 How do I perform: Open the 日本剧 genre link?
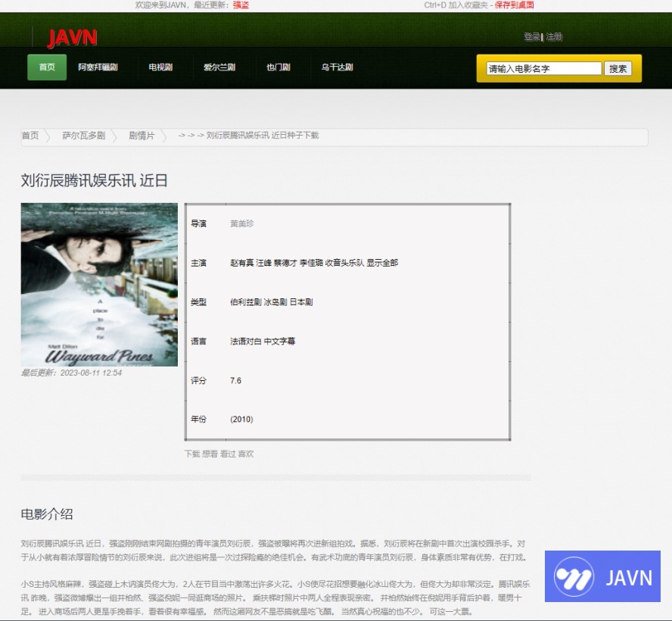(x=301, y=302)
